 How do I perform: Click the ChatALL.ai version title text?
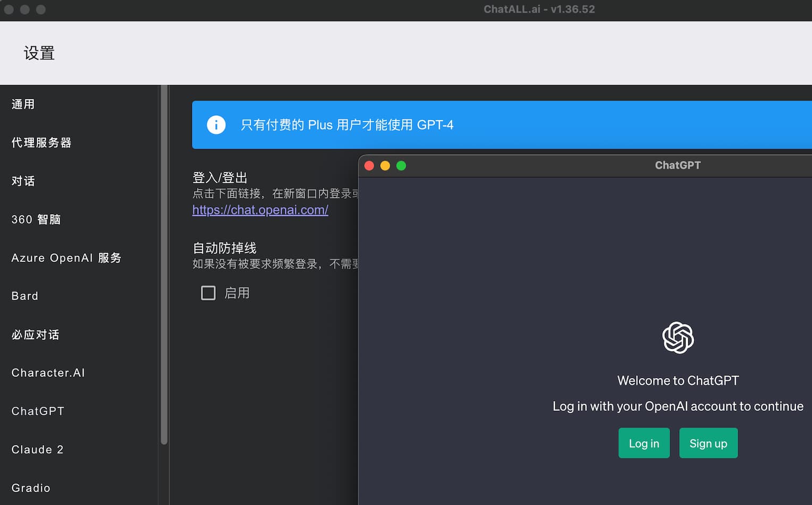click(x=539, y=9)
